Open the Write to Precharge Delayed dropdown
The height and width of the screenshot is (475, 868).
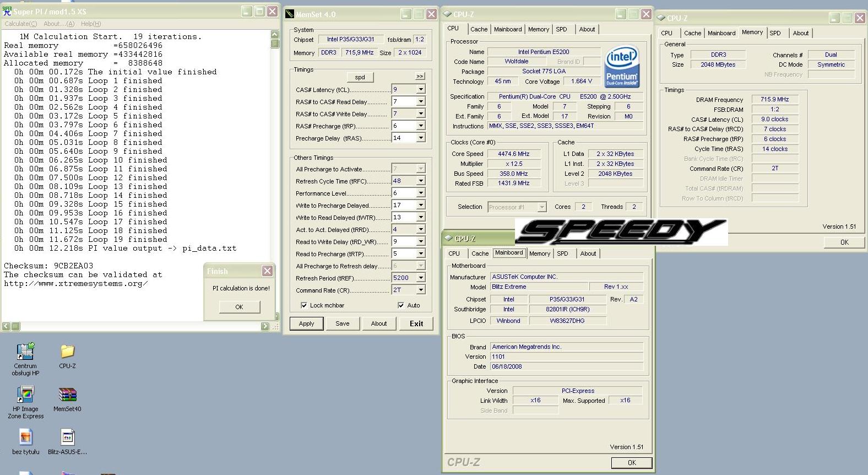tap(421, 205)
